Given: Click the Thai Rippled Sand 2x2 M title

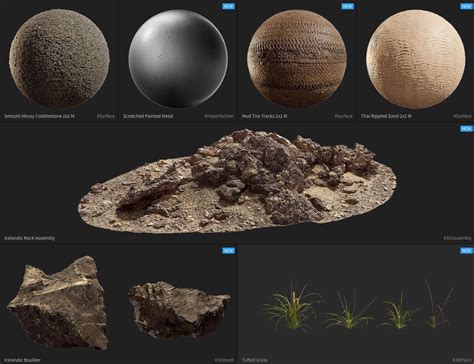Looking at the screenshot, I should pos(386,116).
